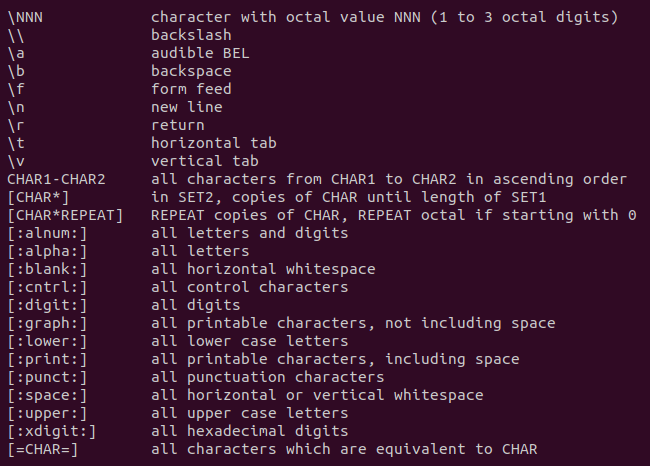Select the \b backspace escape sequence

(16, 71)
